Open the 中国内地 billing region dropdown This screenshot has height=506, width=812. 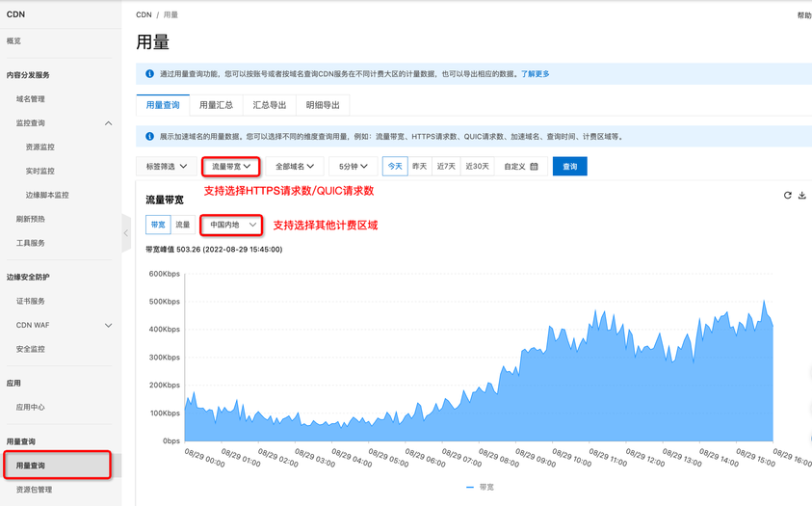tap(231, 225)
